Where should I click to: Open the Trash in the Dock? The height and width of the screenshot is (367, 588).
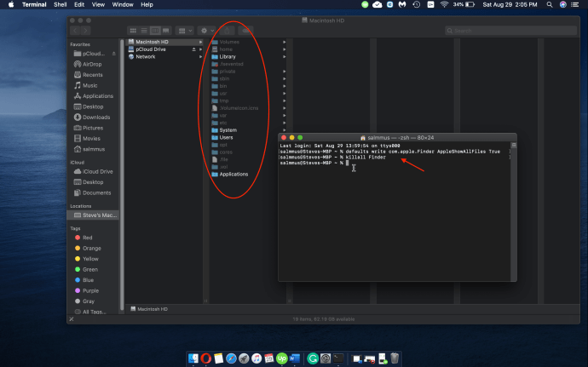click(395, 358)
